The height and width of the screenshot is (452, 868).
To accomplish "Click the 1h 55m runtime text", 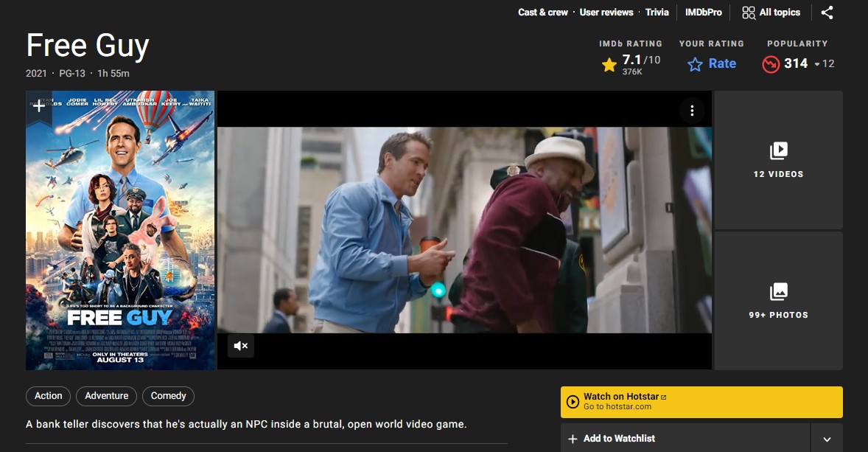I will [x=113, y=73].
